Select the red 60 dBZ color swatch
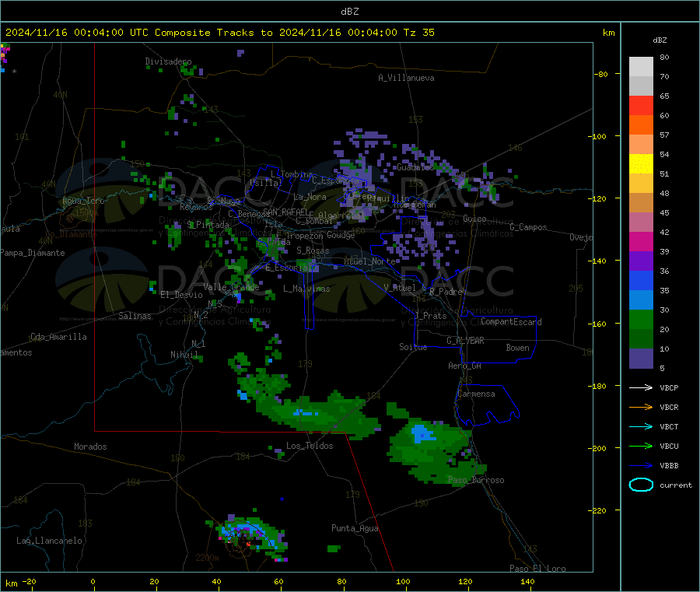700x592 pixels. (641, 105)
